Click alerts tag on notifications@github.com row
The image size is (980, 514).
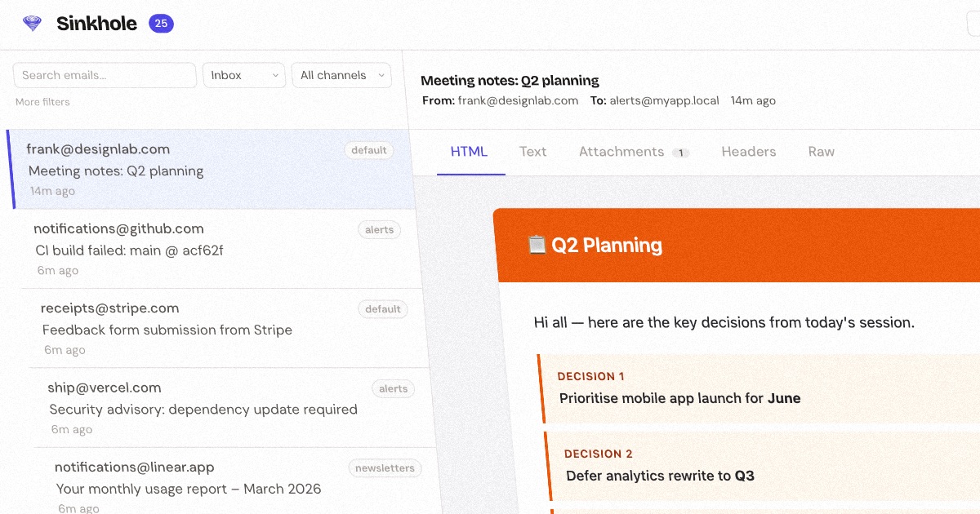click(380, 230)
